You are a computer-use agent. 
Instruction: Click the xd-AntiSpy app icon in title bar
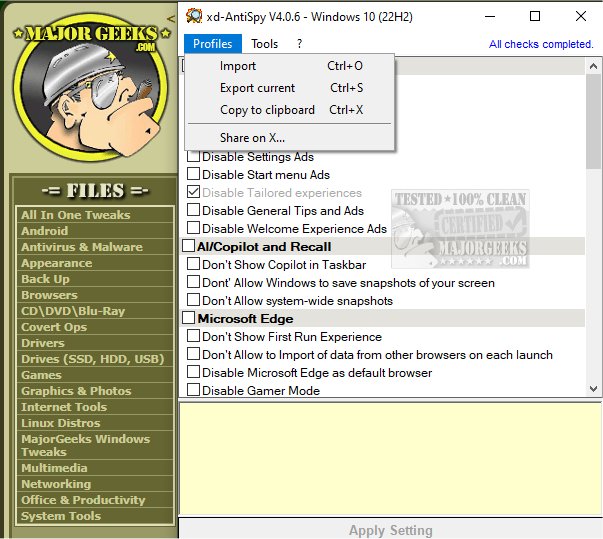(x=194, y=16)
